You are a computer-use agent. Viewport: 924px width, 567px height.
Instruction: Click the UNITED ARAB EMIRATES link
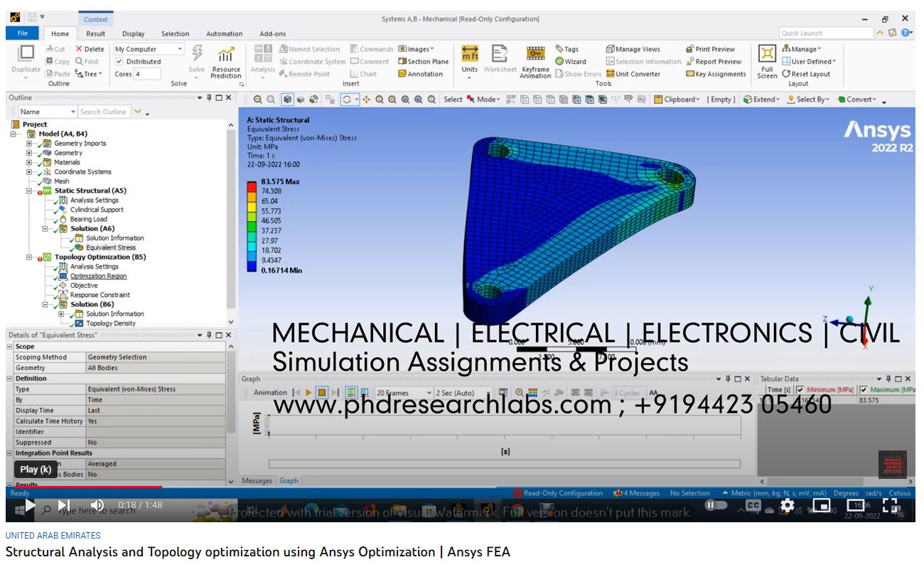point(53,536)
